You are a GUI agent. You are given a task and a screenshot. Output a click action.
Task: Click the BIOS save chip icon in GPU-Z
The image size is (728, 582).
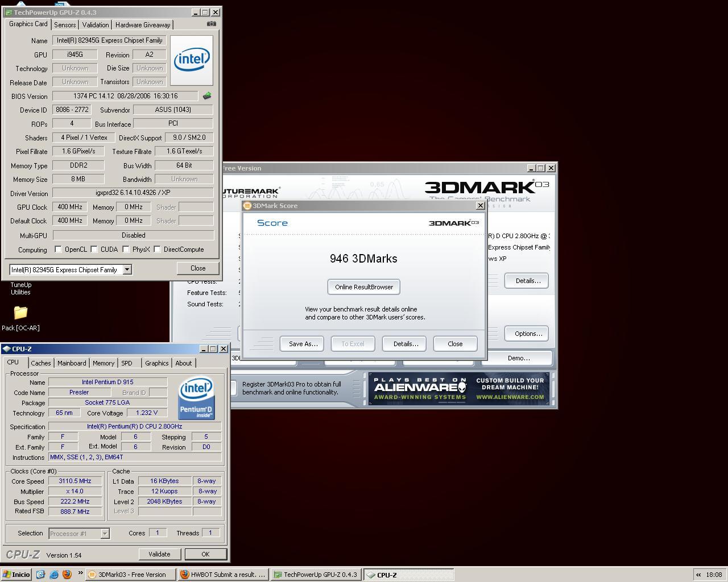pyautogui.click(x=207, y=95)
